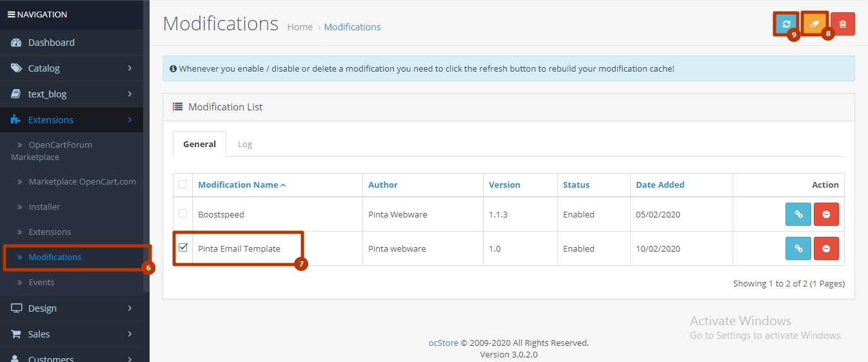Uncheck the Pinta Email Template checkbox

183,248
